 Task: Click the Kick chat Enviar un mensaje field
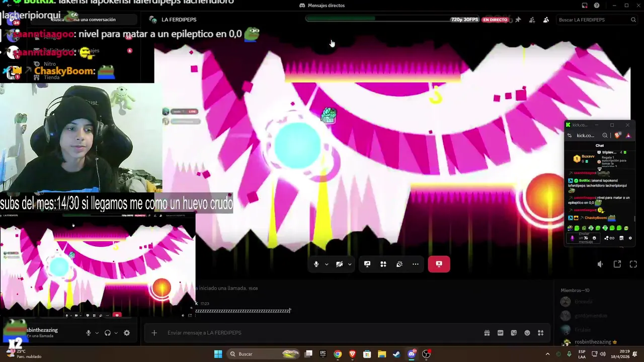[x=584, y=238]
